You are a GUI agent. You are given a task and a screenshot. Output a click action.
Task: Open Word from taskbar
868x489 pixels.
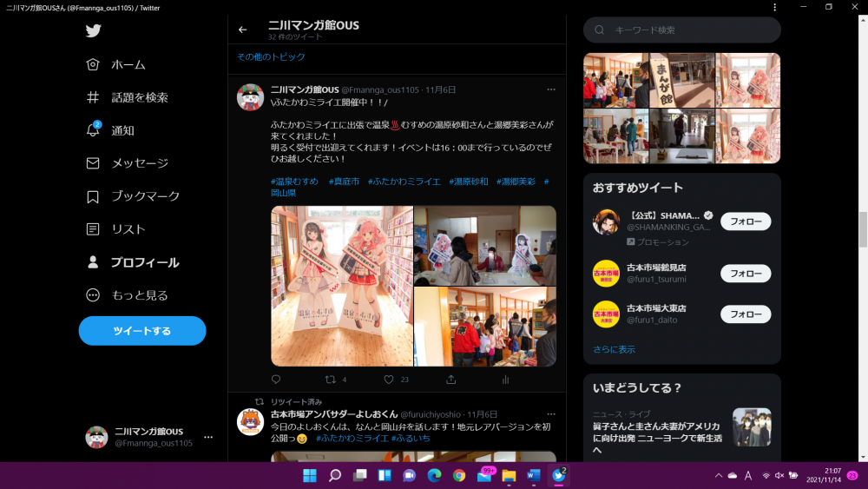[x=534, y=475]
